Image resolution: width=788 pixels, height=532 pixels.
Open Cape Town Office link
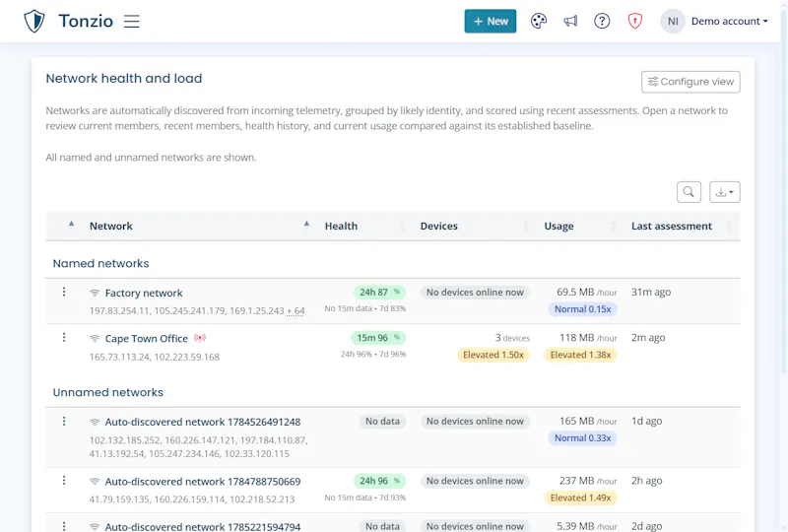(146, 339)
